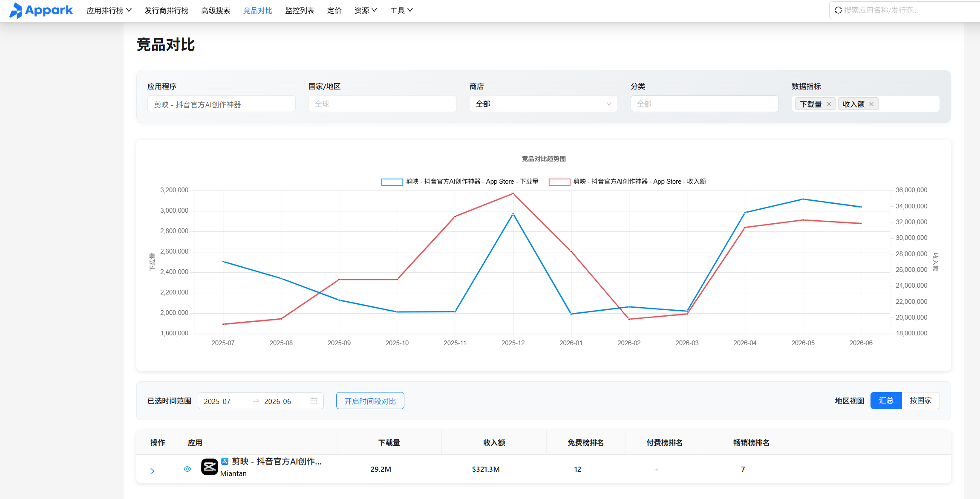Open the 国家/地区 selector
980x499 pixels.
(382, 104)
